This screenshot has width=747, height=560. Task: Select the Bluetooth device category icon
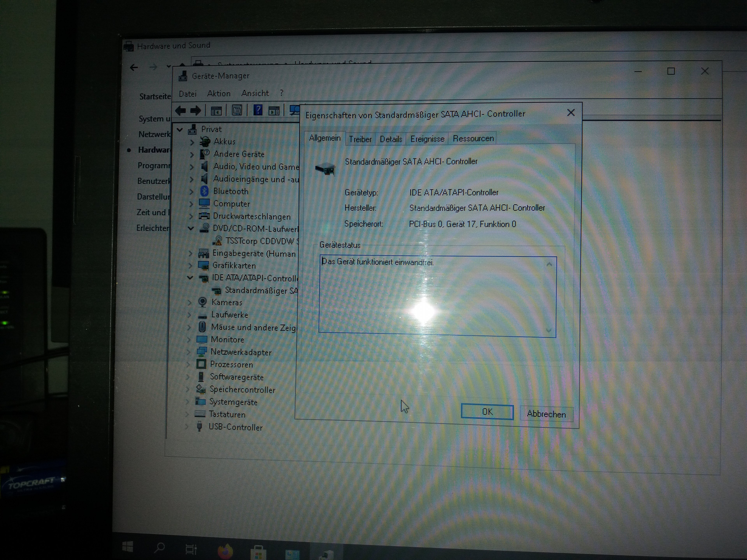[204, 191]
